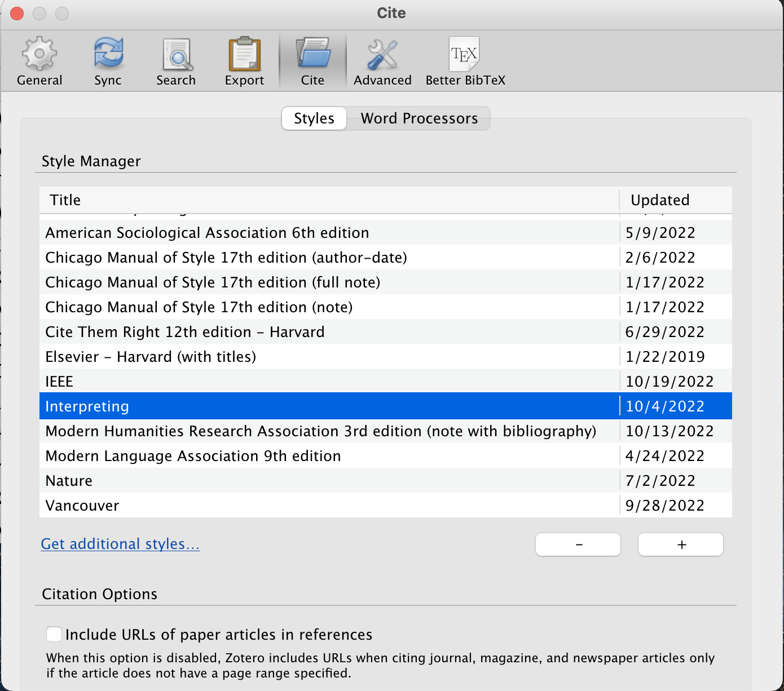Open the Export preferences pane
The width and height of the screenshot is (784, 691).
pyautogui.click(x=244, y=61)
